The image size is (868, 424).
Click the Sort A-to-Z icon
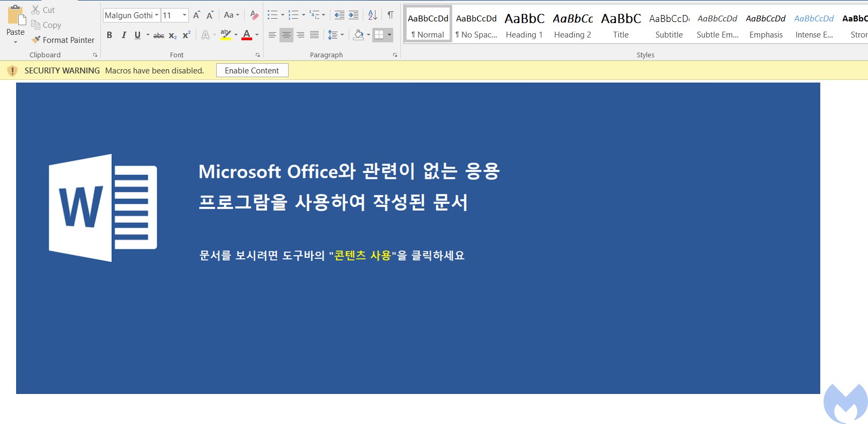372,16
